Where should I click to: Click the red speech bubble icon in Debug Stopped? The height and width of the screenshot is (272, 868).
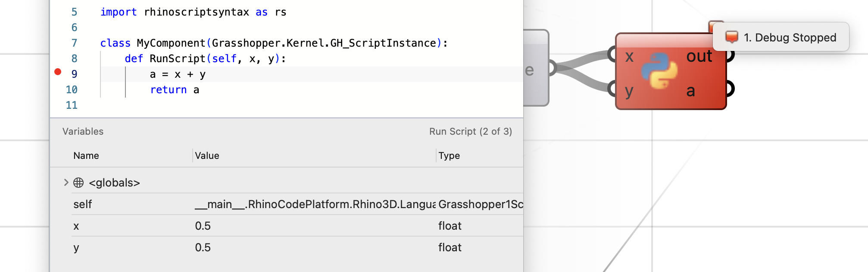point(732,37)
